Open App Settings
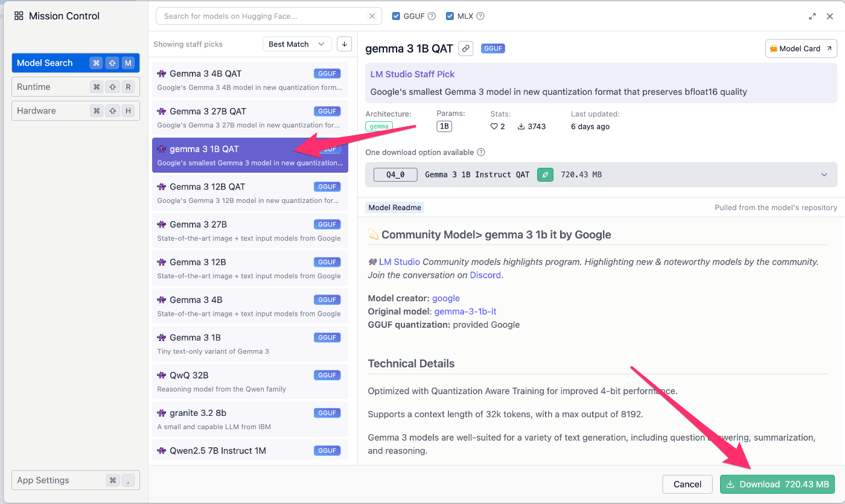Viewport: 845px width, 504px height. pos(75,480)
